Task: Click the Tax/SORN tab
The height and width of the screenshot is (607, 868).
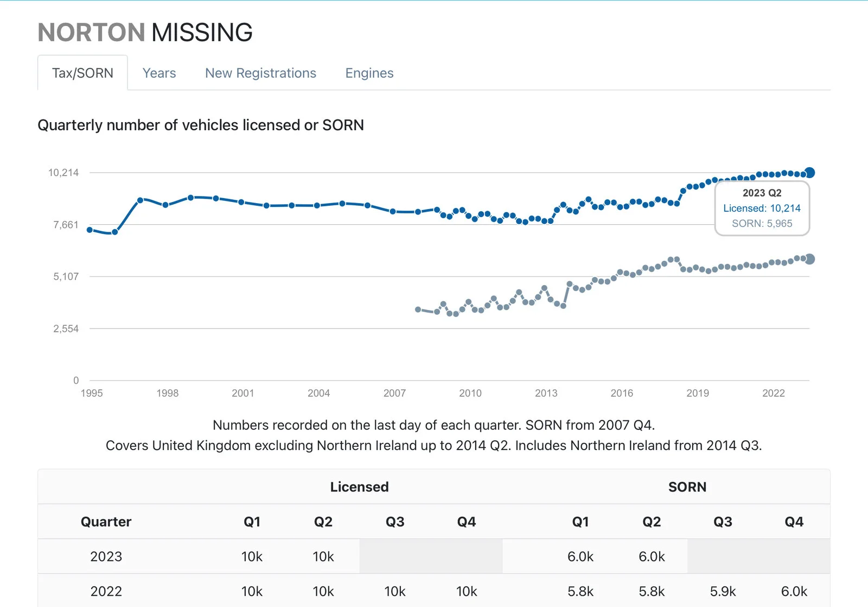Action: (82, 73)
